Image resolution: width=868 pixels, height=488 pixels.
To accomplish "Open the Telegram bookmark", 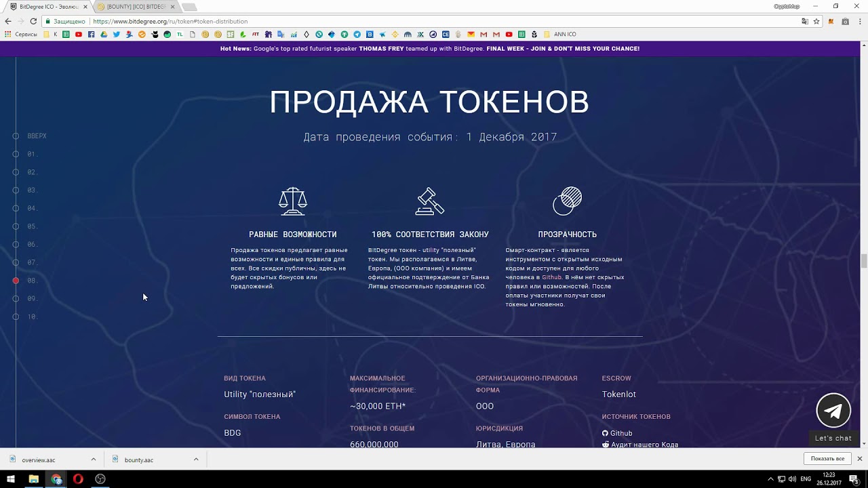I will click(357, 34).
